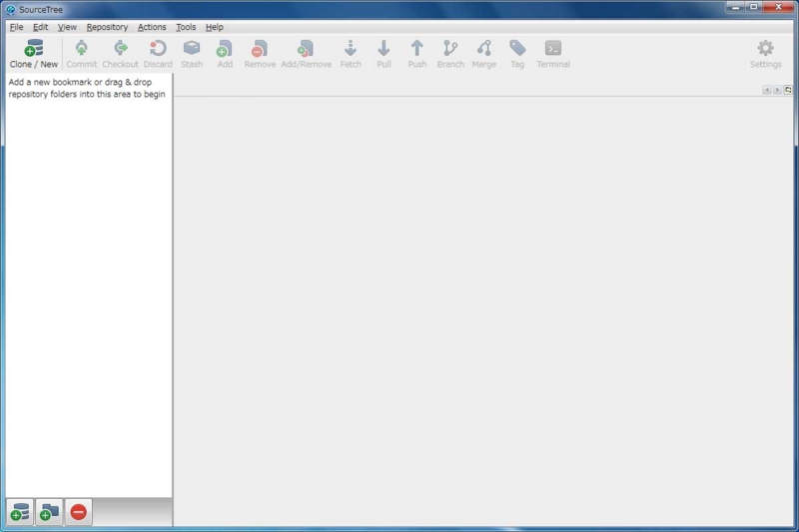Open the Actions menu

152,27
